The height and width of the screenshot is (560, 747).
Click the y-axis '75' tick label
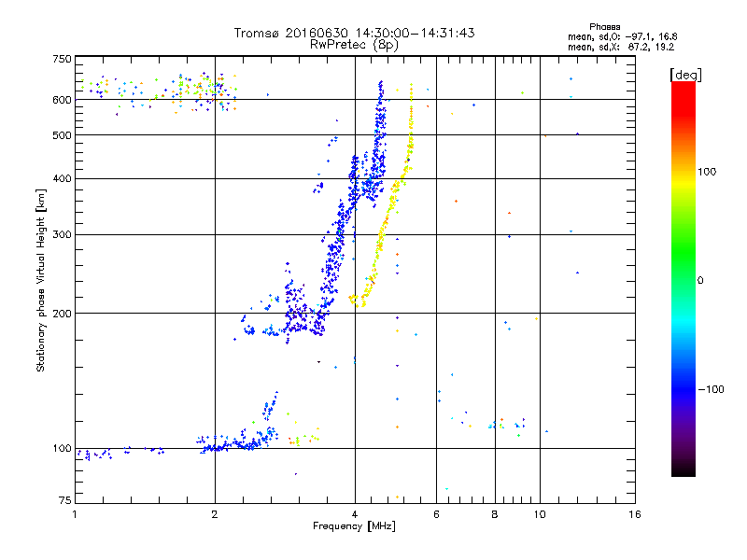65,500
